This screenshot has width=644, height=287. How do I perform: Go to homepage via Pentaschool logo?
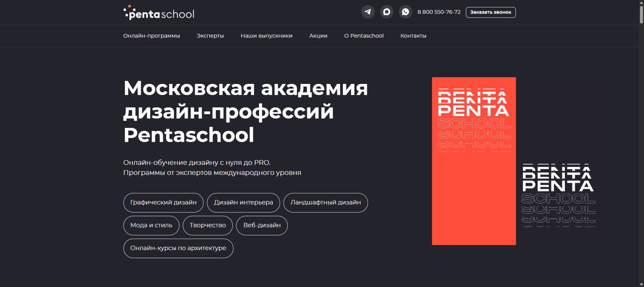tap(159, 13)
